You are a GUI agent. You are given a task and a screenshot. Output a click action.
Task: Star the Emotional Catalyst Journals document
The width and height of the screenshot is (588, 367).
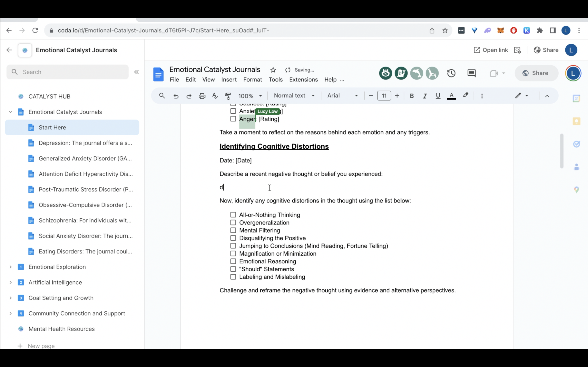(273, 70)
